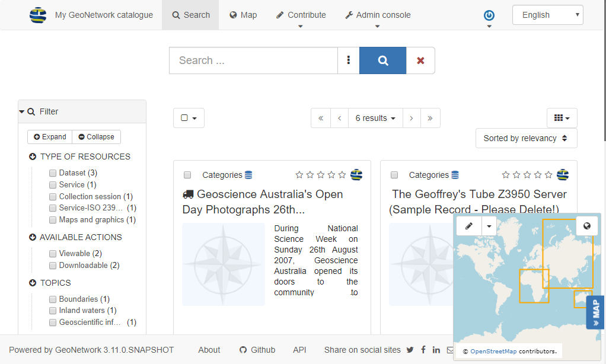The width and height of the screenshot is (606, 364).
Task: Collapse the side MAP panel tab
Action: click(x=595, y=312)
